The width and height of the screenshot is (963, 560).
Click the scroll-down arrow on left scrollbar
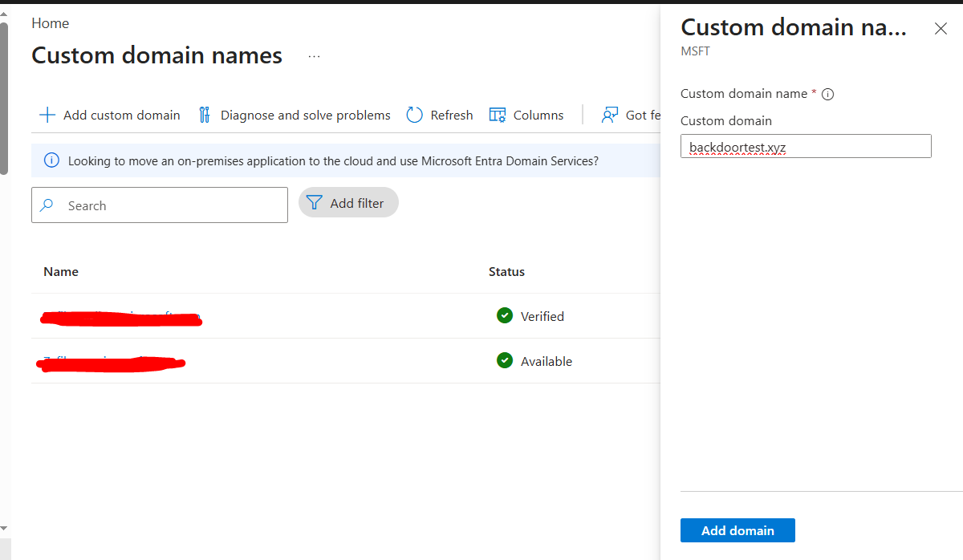(4, 527)
